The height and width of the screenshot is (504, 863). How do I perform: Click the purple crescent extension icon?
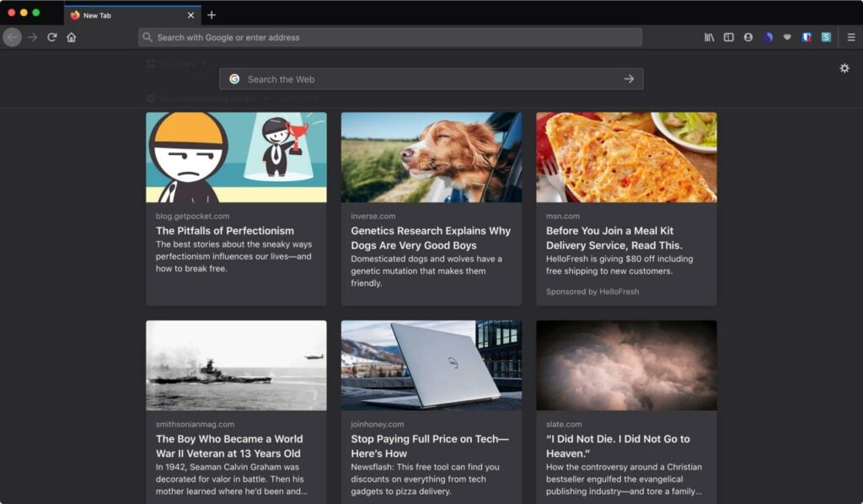pyautogui.click(x=768, y=37)
